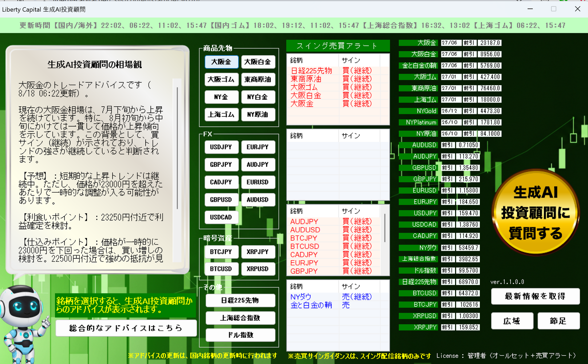Choose the XRPUSD crypto button
Screen dimensions: 588x364
pos(258,269)
